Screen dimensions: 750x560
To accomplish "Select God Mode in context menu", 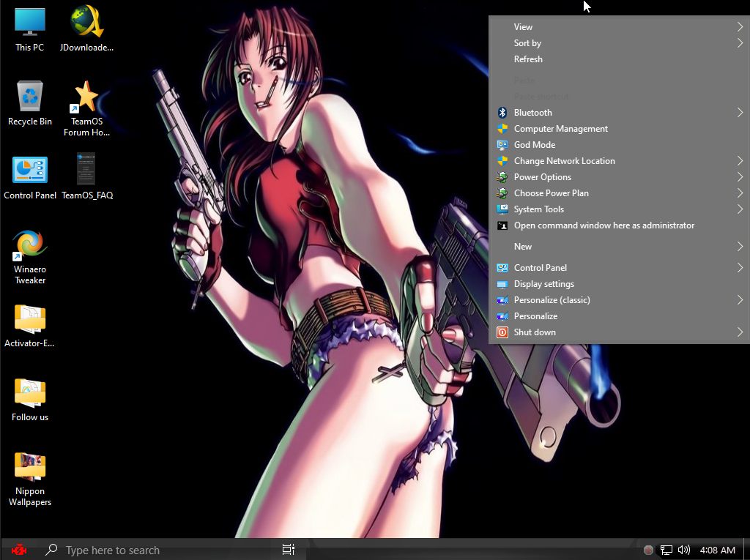I will click(534, 145).
